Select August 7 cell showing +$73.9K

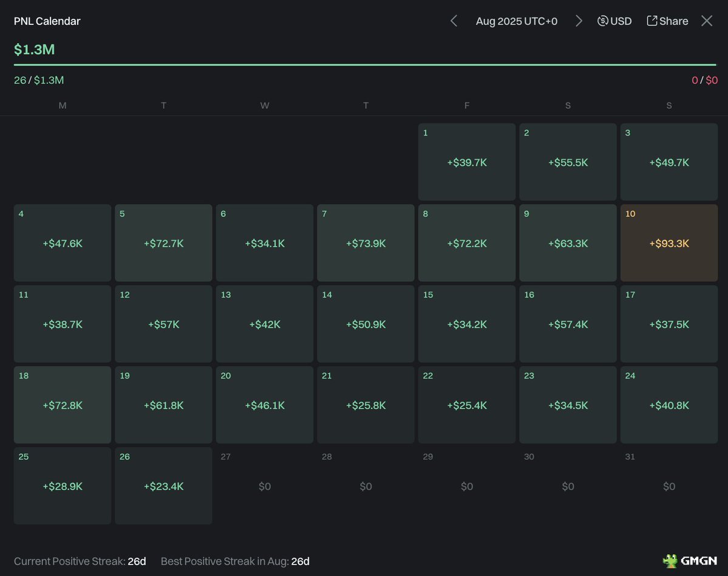coord(366,243)
